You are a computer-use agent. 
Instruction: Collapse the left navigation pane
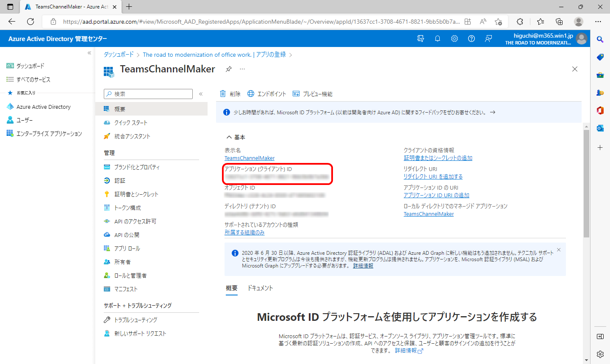point(89,53)
